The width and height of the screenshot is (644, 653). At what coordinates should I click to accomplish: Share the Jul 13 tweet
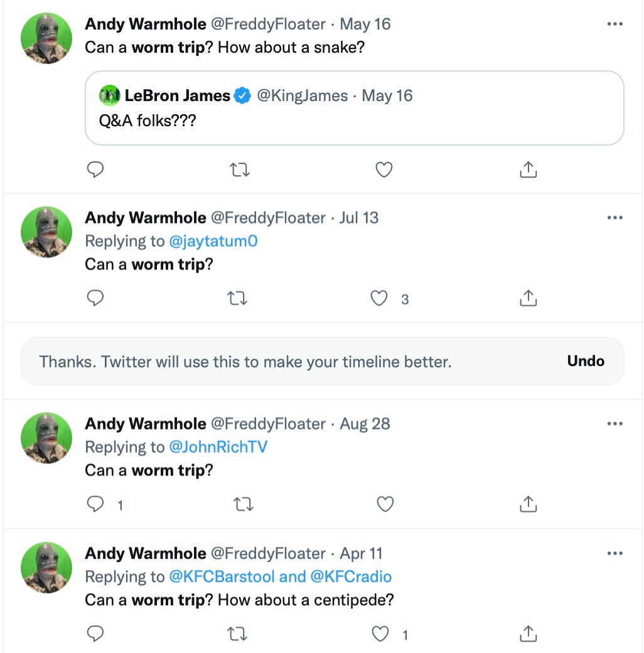pyautogui.click(x=529, y=299)
